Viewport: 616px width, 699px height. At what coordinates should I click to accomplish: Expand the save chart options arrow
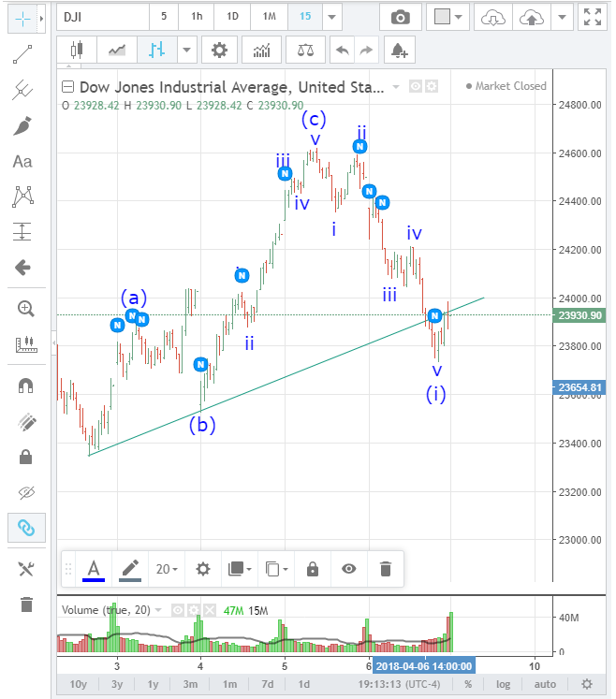(562, 17)
